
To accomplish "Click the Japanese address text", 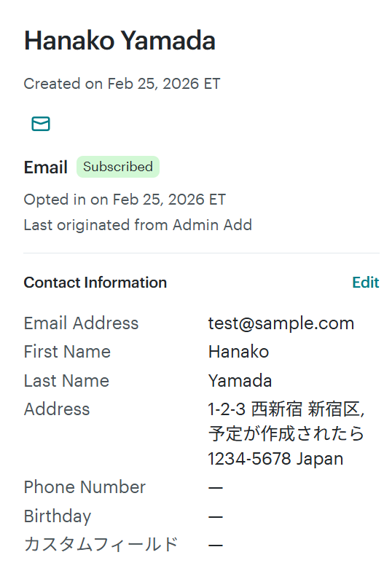I will 286,434.
